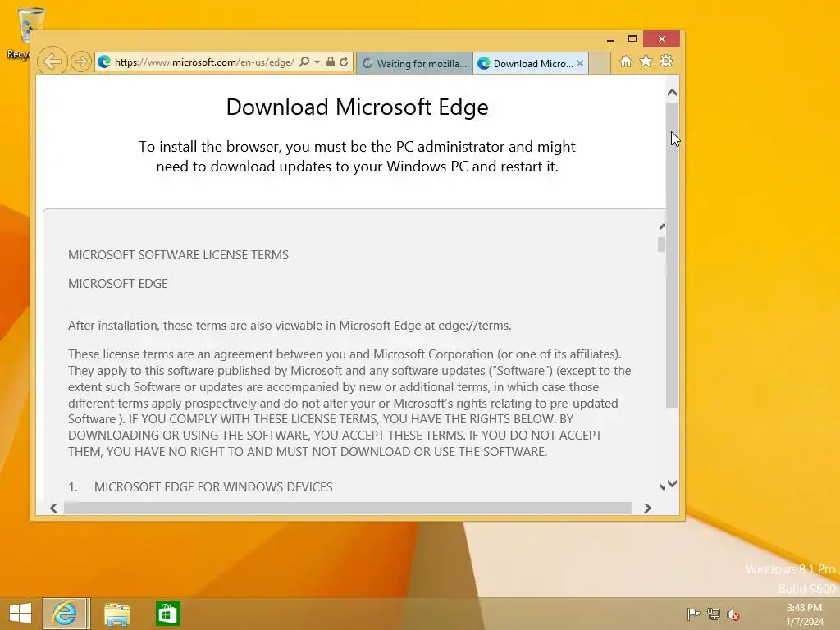Go to Home page icon
This screenshot has height=630, width=840.
(625, 61)
